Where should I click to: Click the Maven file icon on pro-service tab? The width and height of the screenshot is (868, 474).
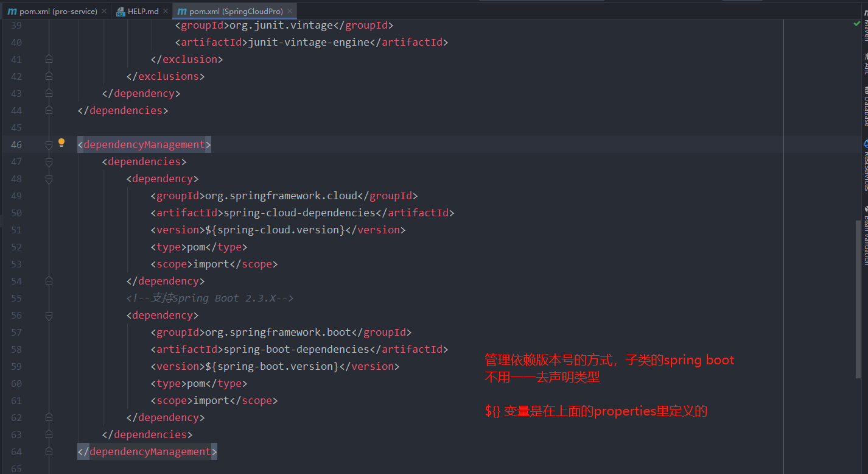12,12
